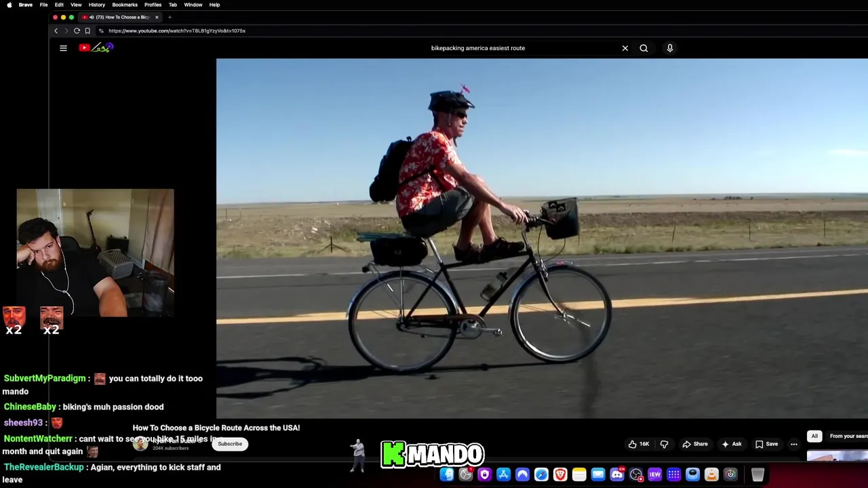
Task: Open the Ask AI button
Action: coord(732,444)
